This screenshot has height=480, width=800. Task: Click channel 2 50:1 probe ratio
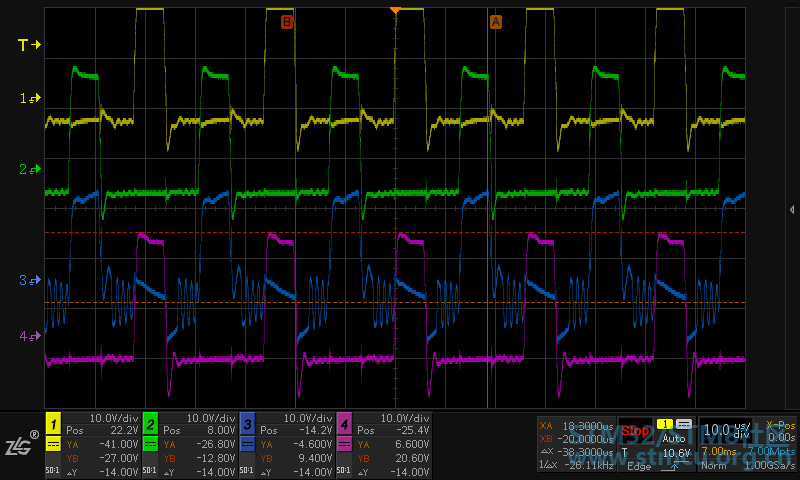[149, 470]
